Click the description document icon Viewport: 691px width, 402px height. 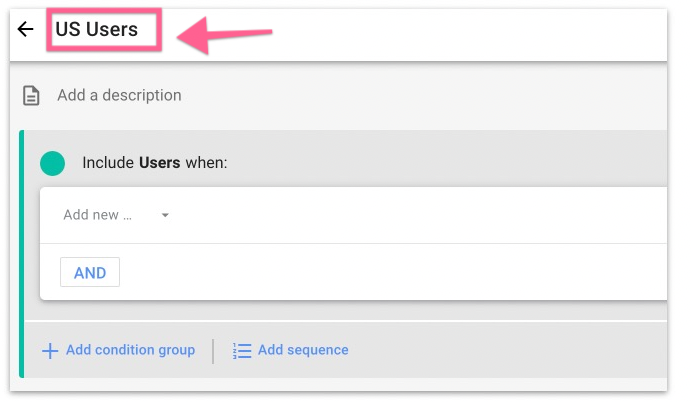point(32,96)
